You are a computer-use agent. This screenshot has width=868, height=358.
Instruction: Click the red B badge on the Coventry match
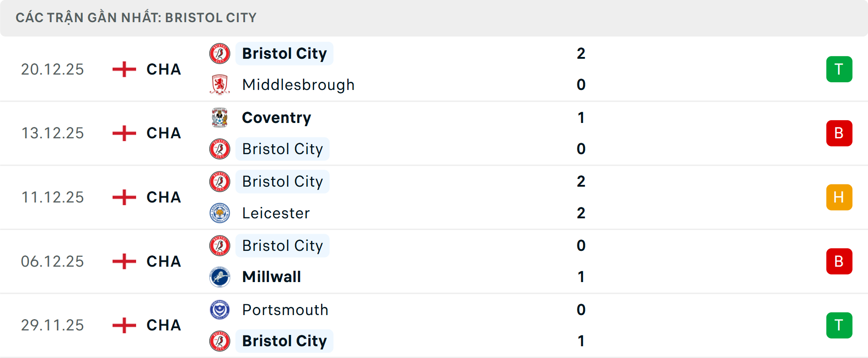(x=839, y=133)
